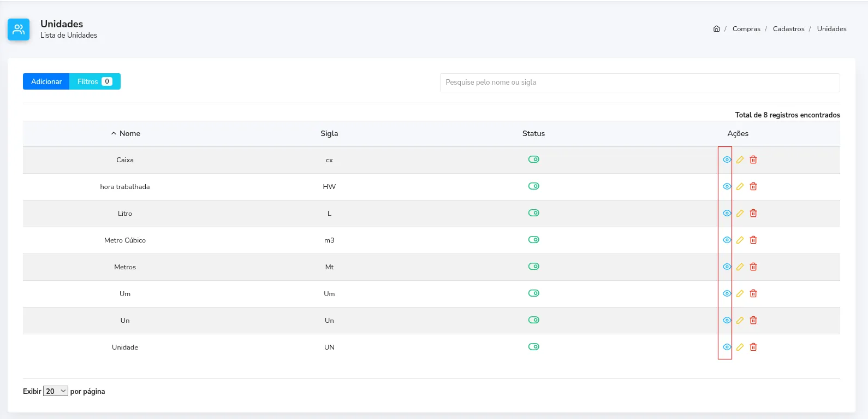
Task: Click the Sigla column header
Action: point(329,133)
